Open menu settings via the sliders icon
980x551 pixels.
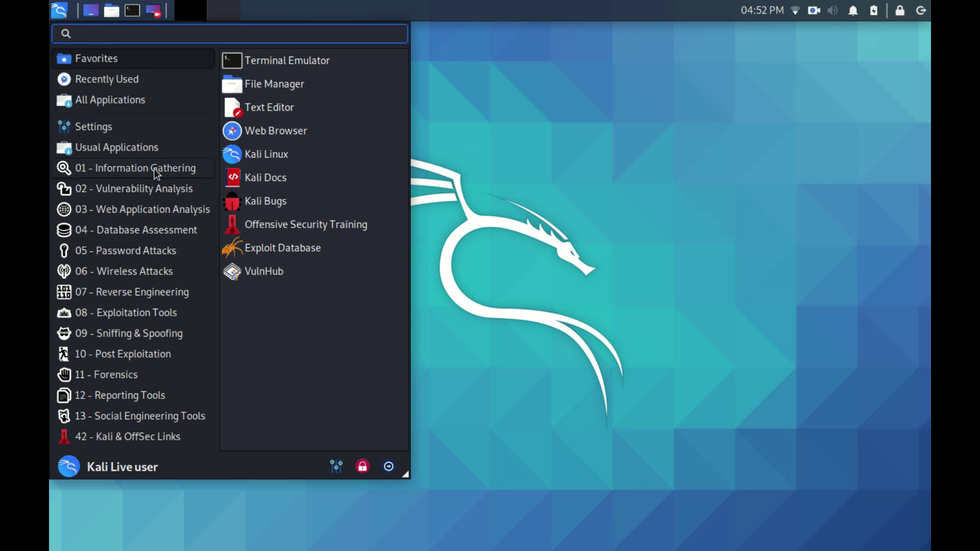(336, 466)
